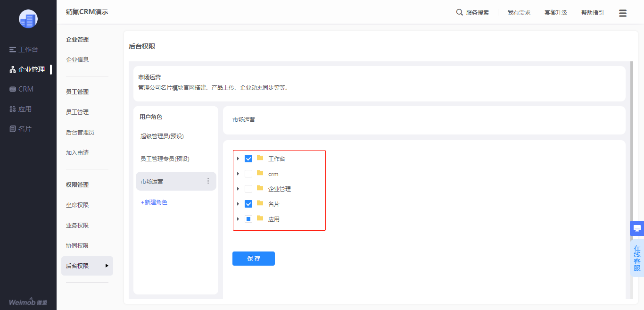Viewport: 644px width, 310px height.
Task: Uncheck the 工作台 permission checkbox
Action: pos(248,159)
